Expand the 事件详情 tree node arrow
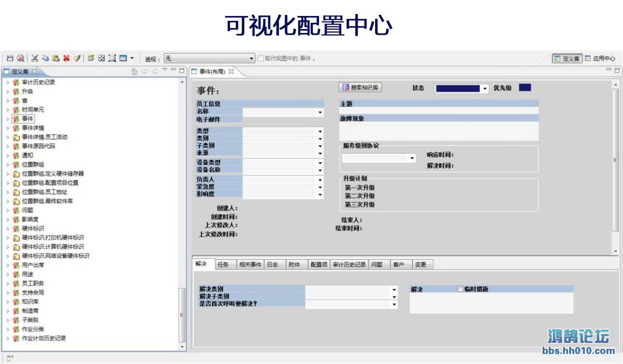 click(x=8, y=128)
